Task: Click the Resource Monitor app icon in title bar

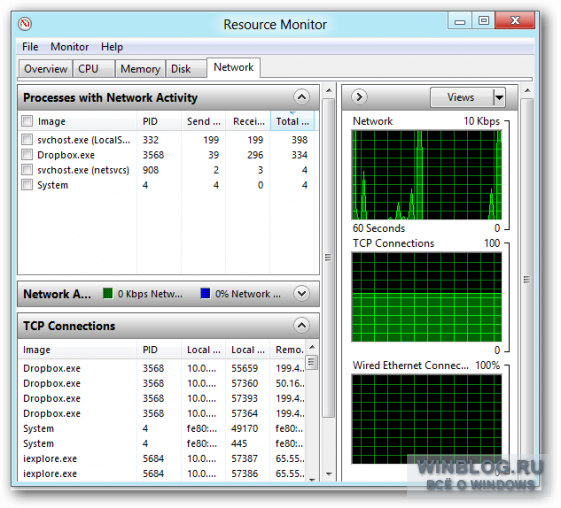Action: click(x=25, y=24)
